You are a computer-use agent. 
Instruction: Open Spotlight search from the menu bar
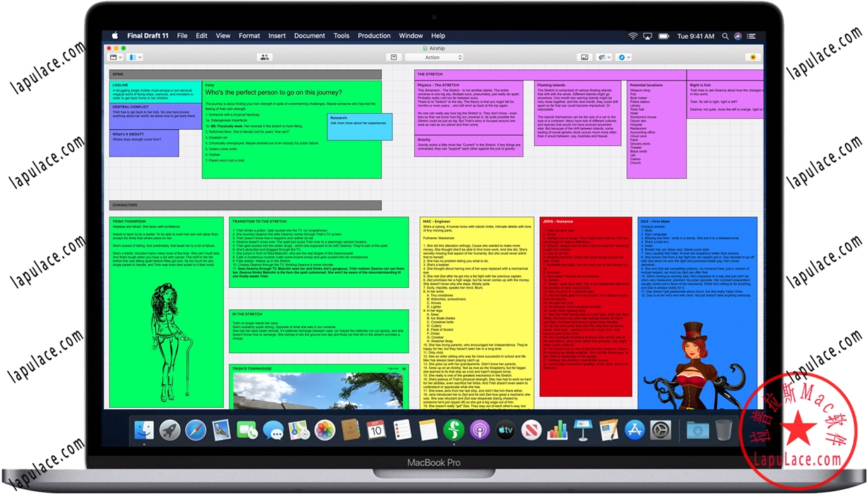tap(725, 35)
